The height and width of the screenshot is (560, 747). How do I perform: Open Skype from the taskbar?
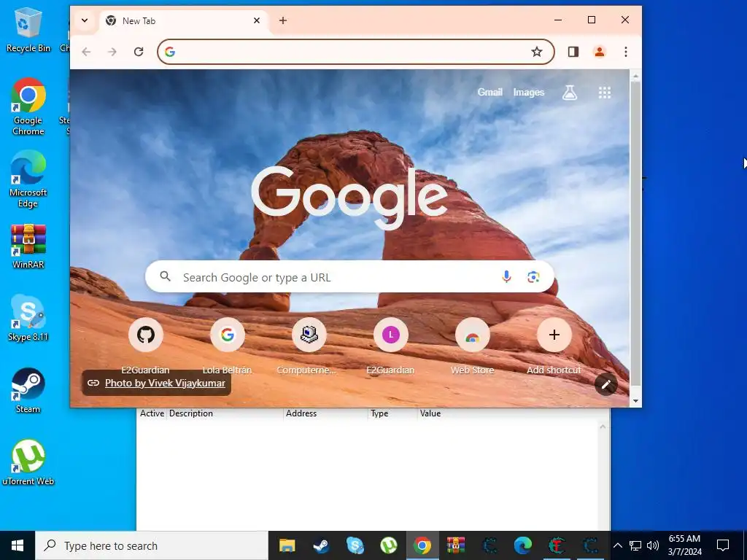tap(355, 545)
